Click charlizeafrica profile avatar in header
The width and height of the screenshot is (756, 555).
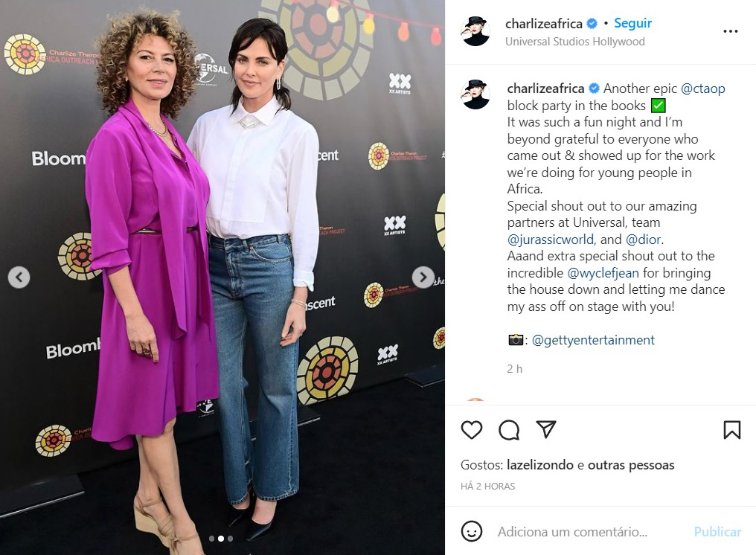(x=476, y=31)
